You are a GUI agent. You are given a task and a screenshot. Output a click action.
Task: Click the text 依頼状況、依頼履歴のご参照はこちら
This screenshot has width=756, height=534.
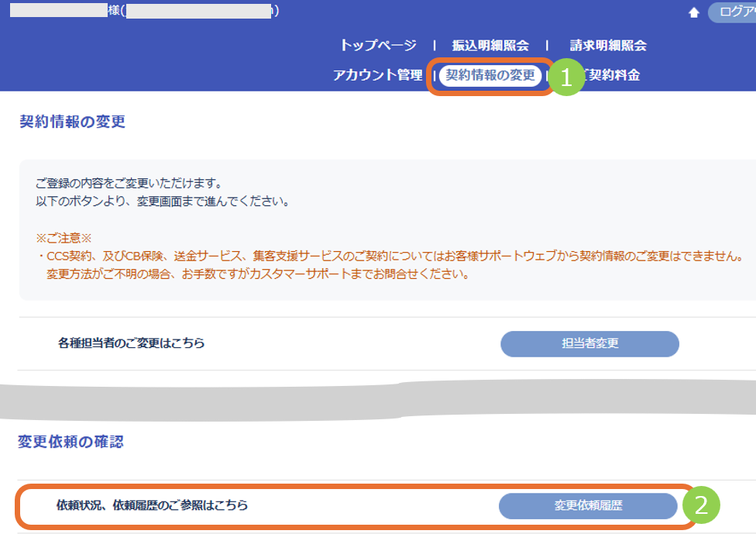(x=152, y=505)
